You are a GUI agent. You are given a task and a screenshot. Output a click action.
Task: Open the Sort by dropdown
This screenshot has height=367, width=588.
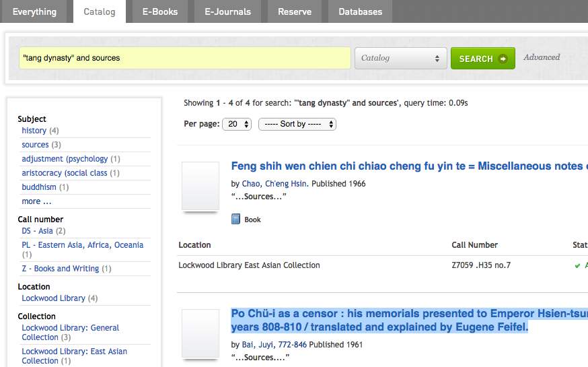(297, 124)
